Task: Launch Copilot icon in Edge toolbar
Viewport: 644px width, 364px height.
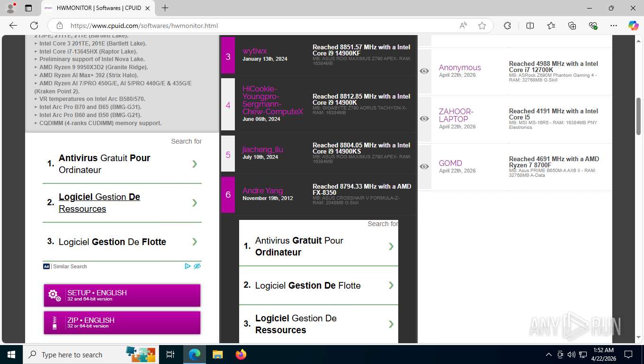Action: point(633,26)
